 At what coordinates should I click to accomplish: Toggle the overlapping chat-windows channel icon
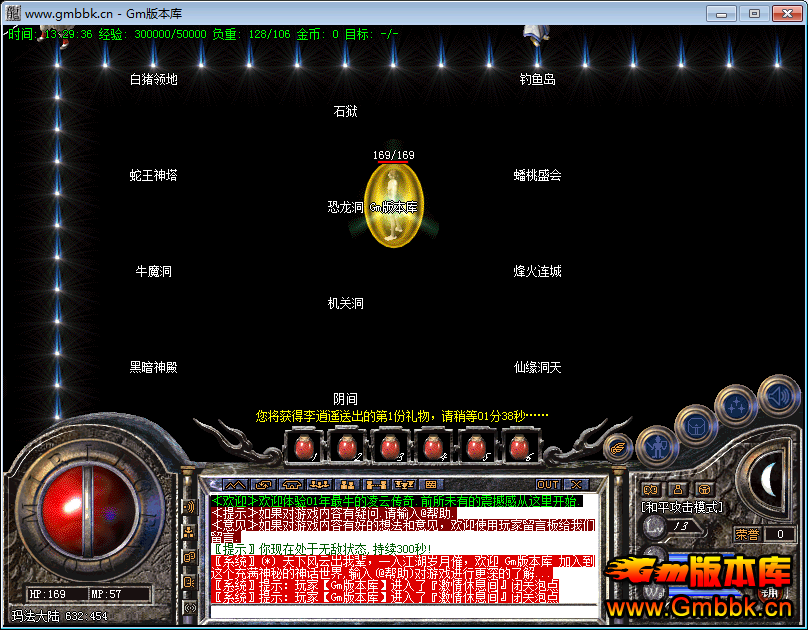coord(189,557)
